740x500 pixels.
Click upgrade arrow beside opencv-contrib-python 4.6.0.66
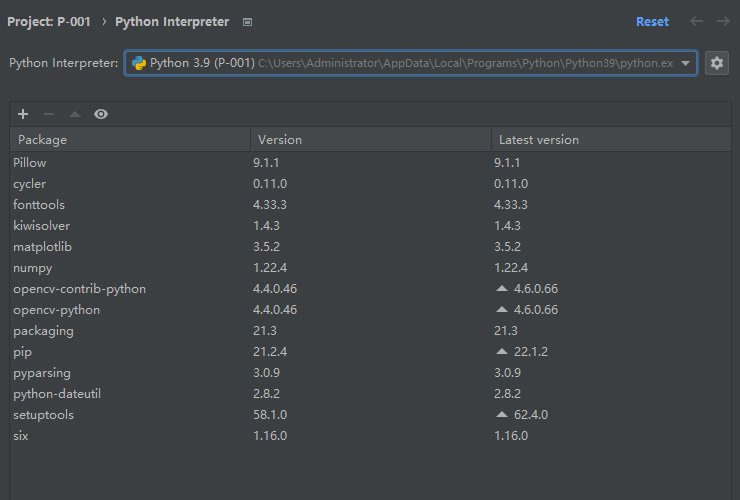pyautogui.click(x=502, y=288)
